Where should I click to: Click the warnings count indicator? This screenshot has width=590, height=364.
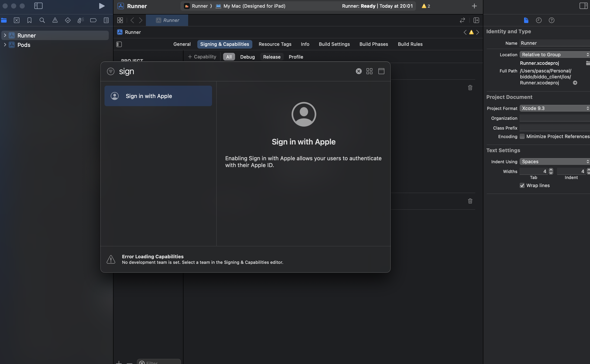(x=426, y=6)
